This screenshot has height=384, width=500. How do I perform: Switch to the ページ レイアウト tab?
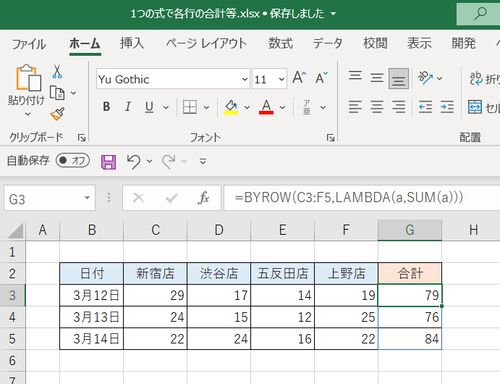click(x=207, y=43)
